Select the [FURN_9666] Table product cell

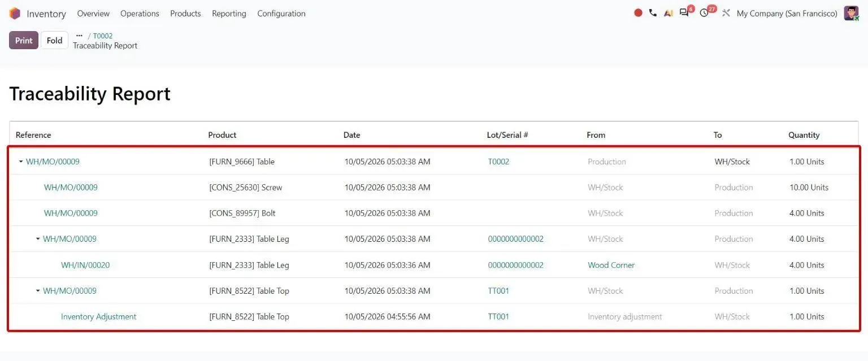[242, 162]
